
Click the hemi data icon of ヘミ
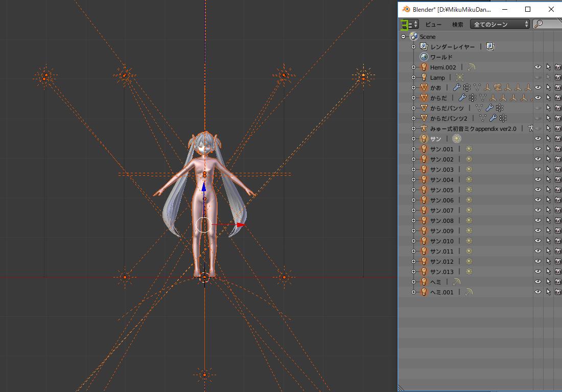coord(456,282)
